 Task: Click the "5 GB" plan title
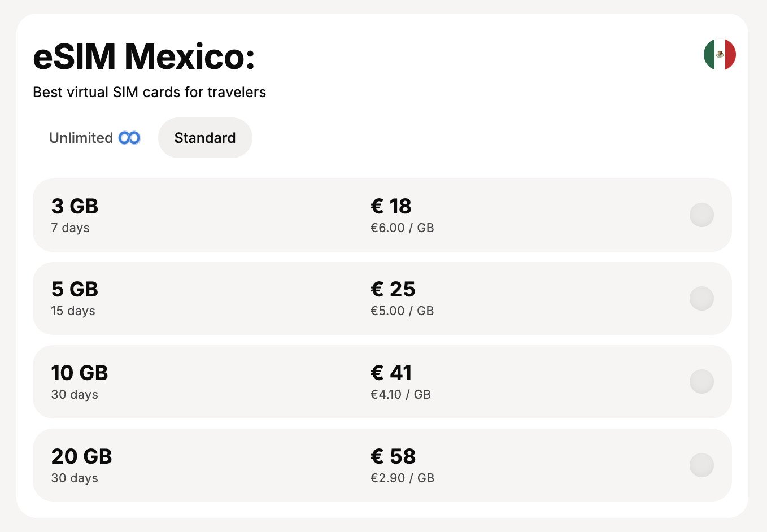tap(75, 289)
